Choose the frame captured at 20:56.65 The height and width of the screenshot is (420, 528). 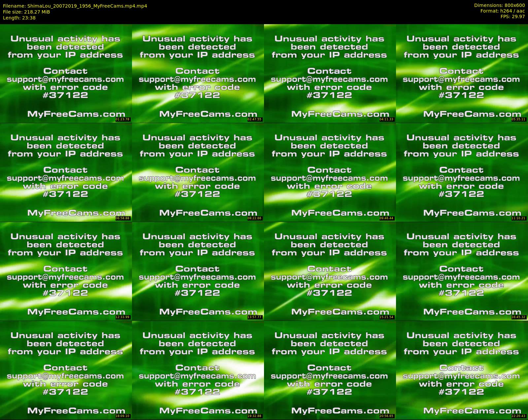click(330, 370)
